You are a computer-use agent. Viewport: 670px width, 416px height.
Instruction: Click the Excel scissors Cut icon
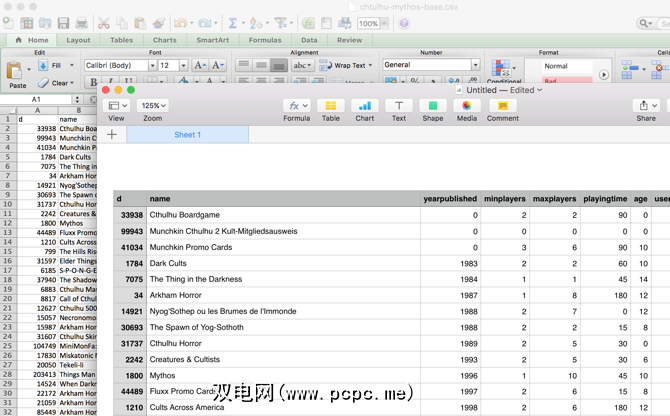105,23
